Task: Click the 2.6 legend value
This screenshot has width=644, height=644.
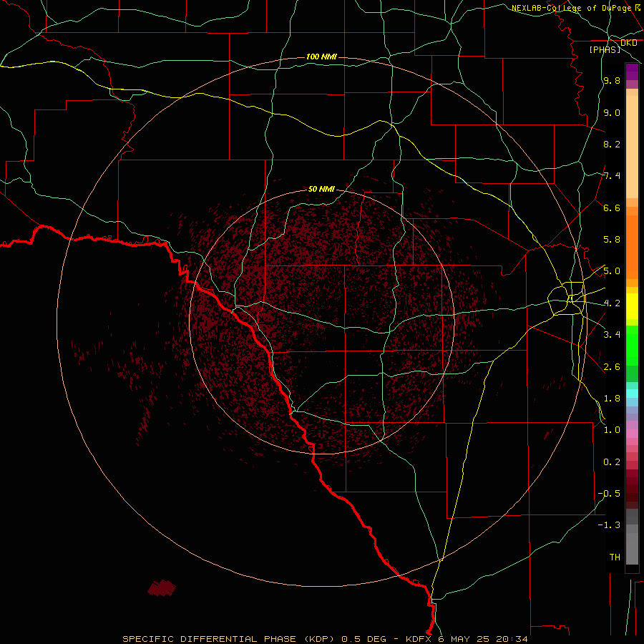Action: coord(612,366)
